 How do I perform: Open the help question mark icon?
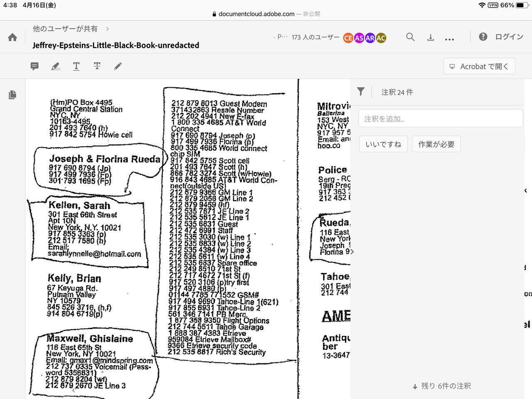coord(483,37)
